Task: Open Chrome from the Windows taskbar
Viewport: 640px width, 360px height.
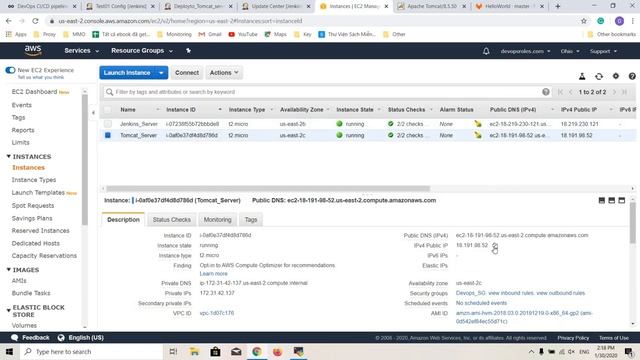Action: tap(257, 351)
